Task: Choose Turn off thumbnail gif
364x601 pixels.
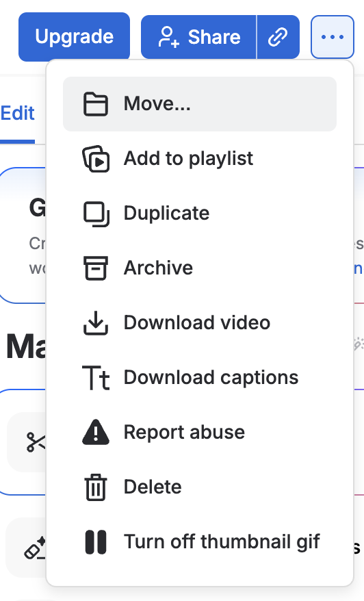Action: coord(200,542)
